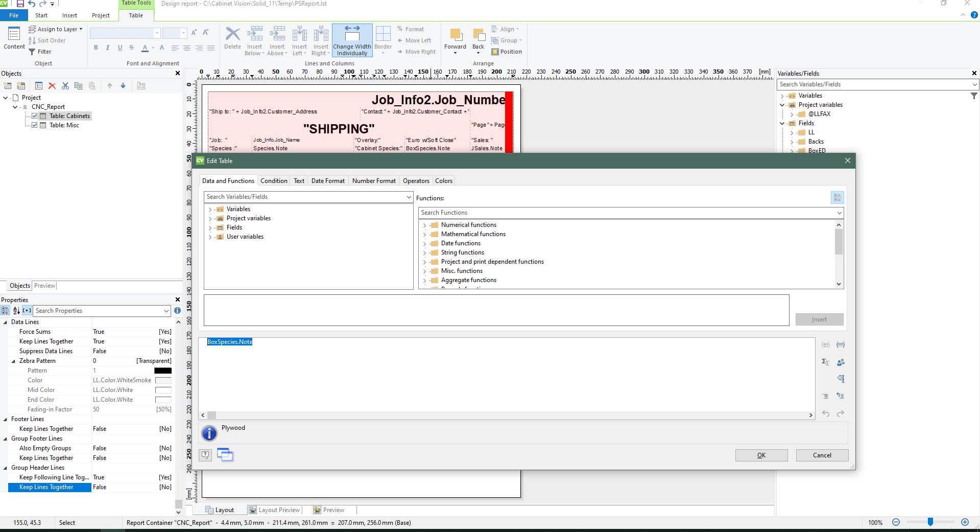980x532 pixels.
Task: Cut the selected object in the Objects panel
Action: [x=65, y=85]
